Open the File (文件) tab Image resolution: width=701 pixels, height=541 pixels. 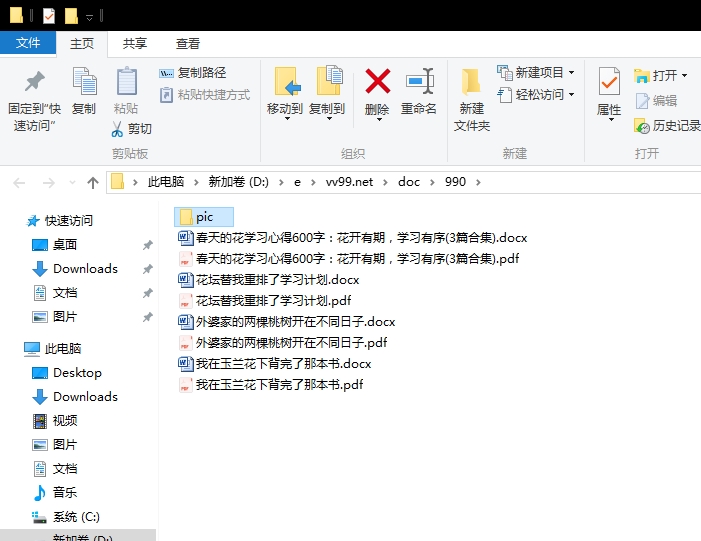[x=28, y=43]
